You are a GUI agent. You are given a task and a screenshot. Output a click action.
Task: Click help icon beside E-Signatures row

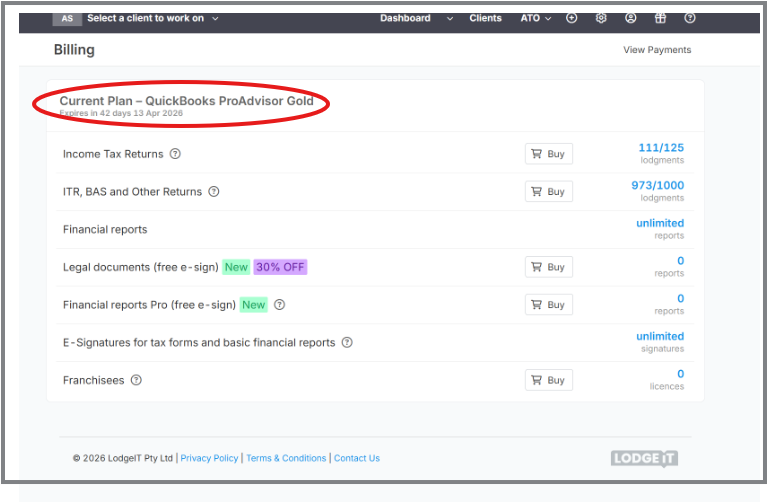click(x=347, y=342)
